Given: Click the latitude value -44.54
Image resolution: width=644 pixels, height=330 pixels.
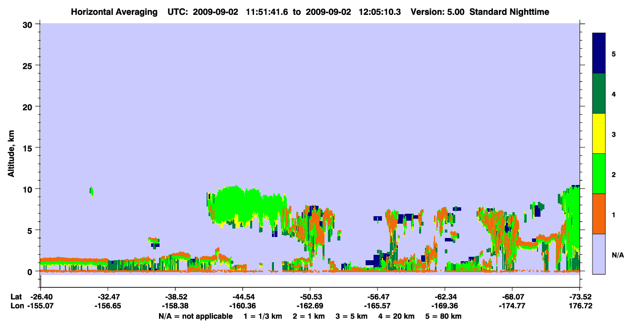Looking at the screenshot, I should coord(242,297).
